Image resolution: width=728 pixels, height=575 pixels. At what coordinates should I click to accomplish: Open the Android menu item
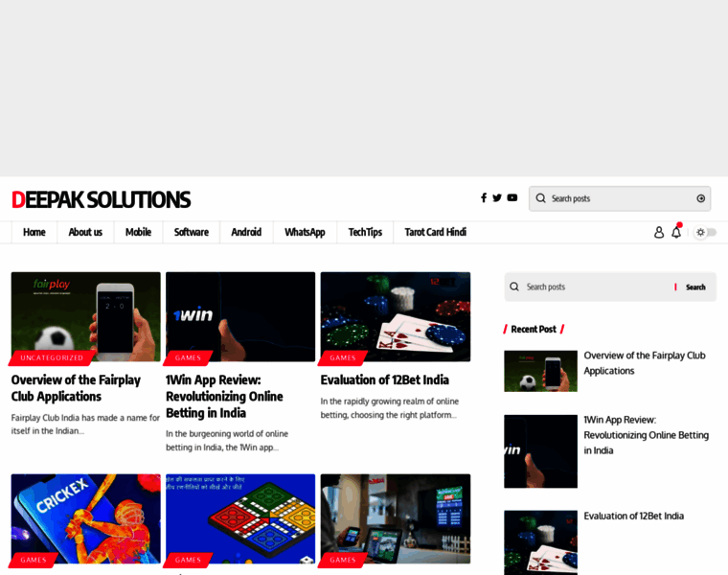coord(246,232)
